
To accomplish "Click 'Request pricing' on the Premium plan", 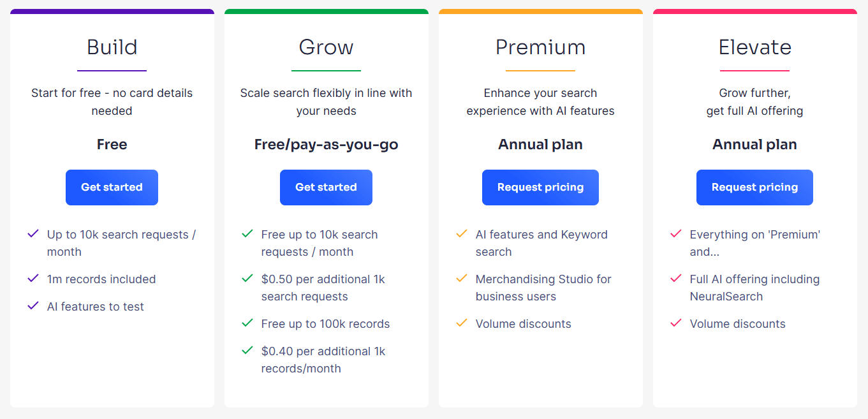I will tap(540, 187).
